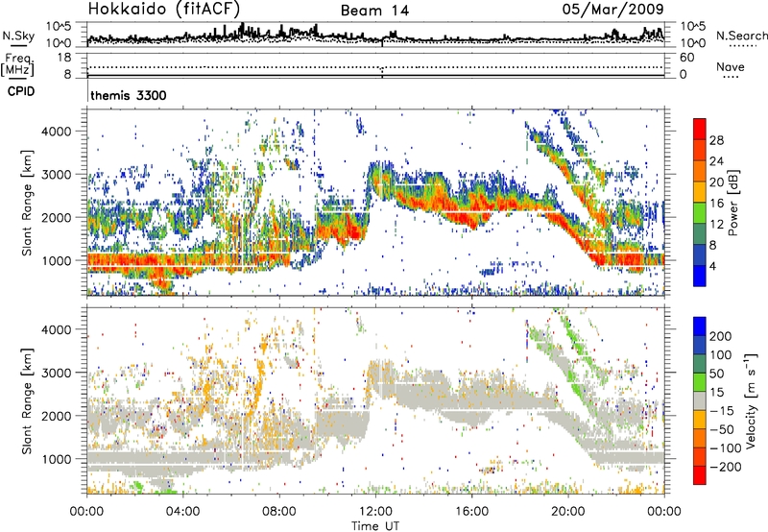The image size is (768, 532).
Task: Click the gray segment of velocity colorbar
Action: [700, 400]
